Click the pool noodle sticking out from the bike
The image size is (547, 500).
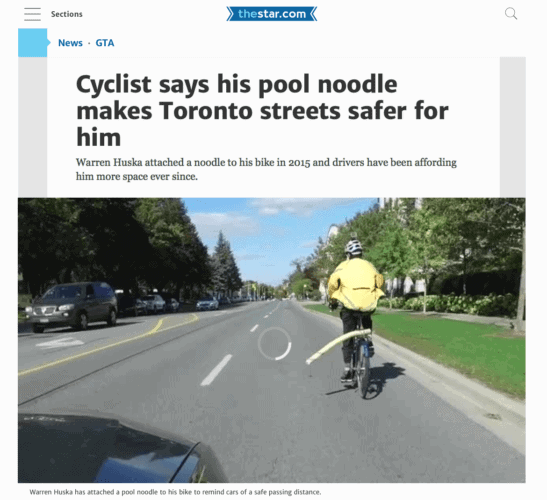[x=338, y=345]
